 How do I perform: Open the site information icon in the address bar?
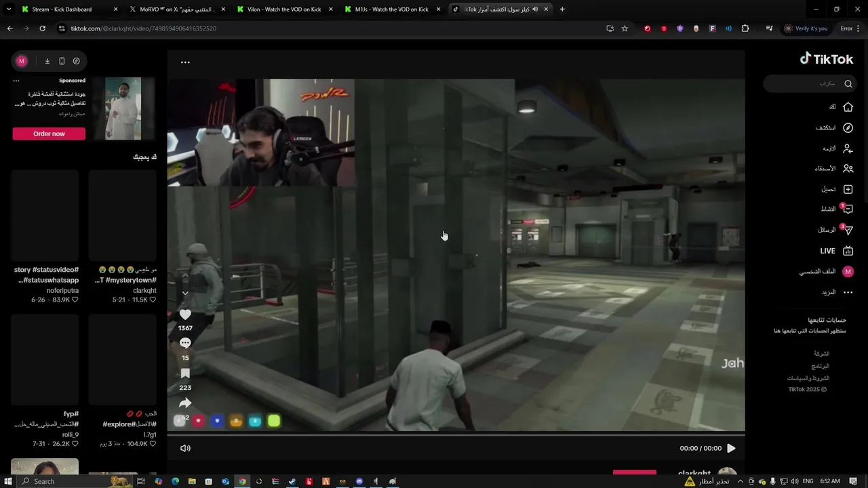[x=62, y=28]
